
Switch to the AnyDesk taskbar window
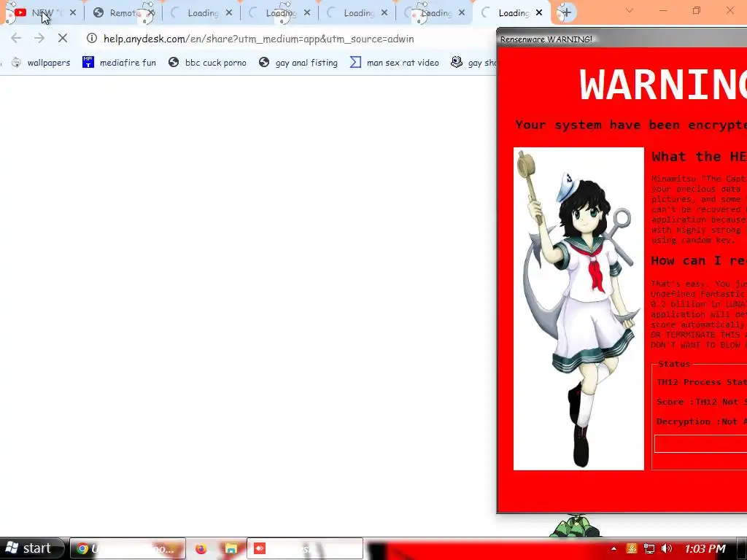[x=305, y=548]
